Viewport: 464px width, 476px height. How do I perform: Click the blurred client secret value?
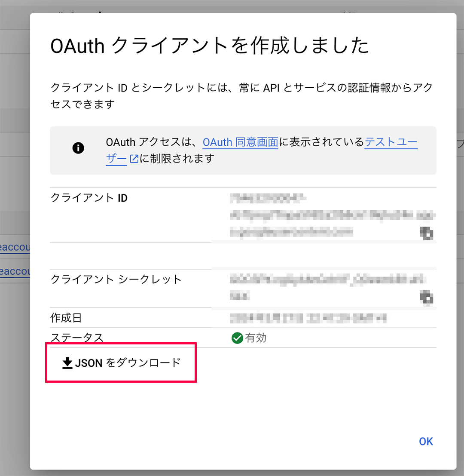(327, 287)
